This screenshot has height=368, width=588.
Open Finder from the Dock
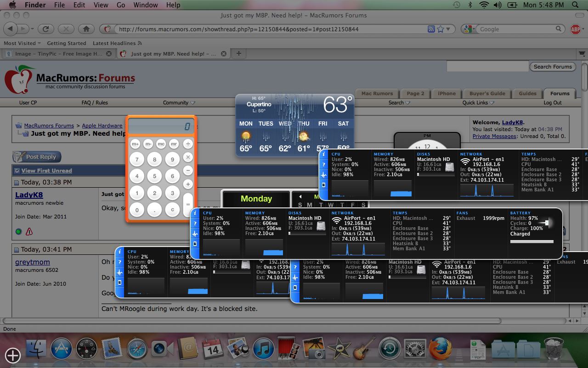[37, 349]
